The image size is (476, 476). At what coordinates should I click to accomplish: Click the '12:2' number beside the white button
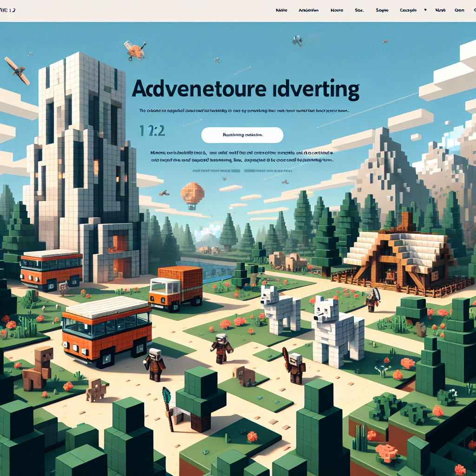coord(152,131)
